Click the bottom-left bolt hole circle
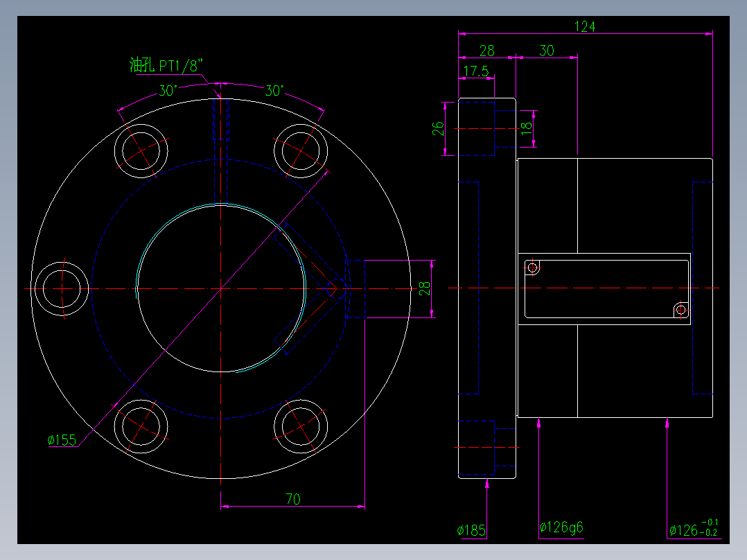This screenshot has width=747, height=560. coord(141,426)
